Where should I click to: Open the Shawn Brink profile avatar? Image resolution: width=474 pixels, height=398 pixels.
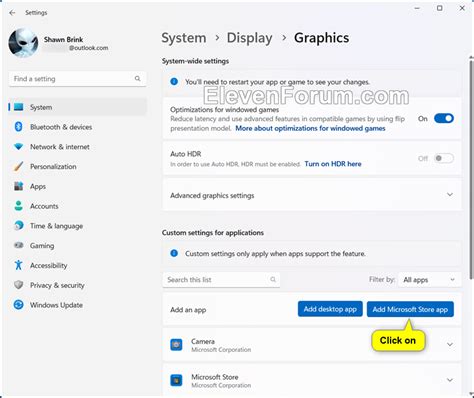pos(23,43)
